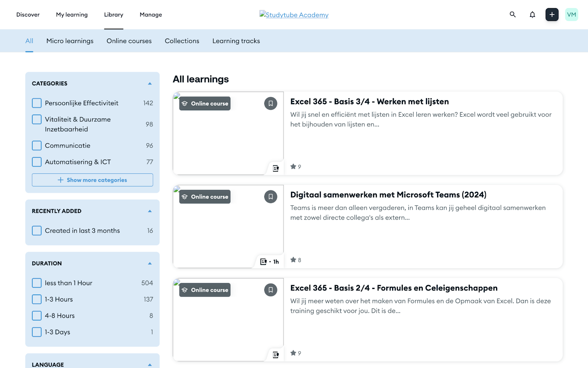Viewport: 588px width, 368px height.
Task: Switch to Micro learnings tab
Action: pos(70,41)
